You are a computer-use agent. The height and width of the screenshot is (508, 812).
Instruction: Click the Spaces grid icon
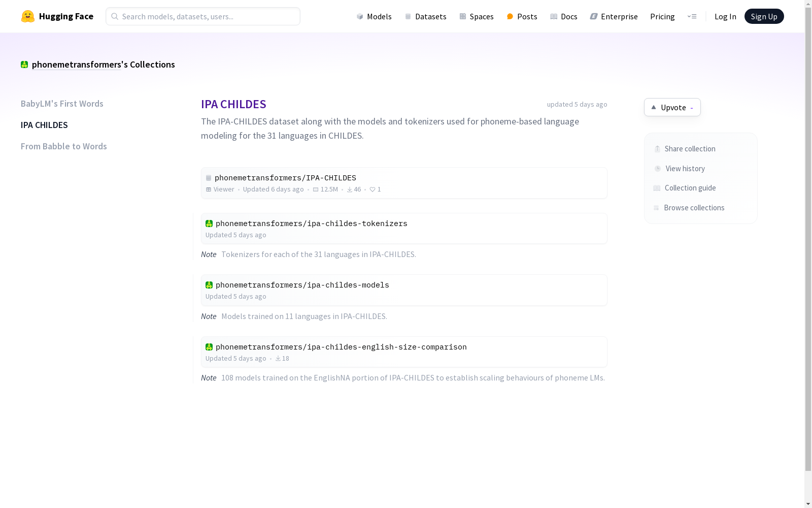pos(463,16)
